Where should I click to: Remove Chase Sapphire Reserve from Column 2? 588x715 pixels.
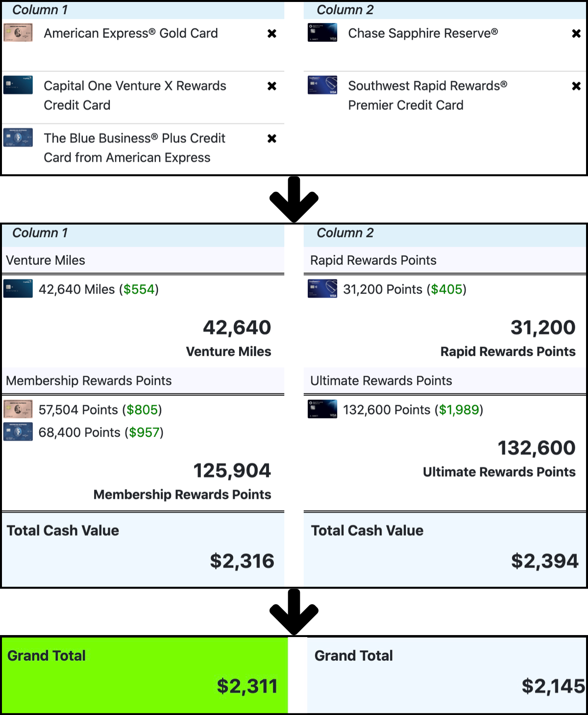(576, 33)
